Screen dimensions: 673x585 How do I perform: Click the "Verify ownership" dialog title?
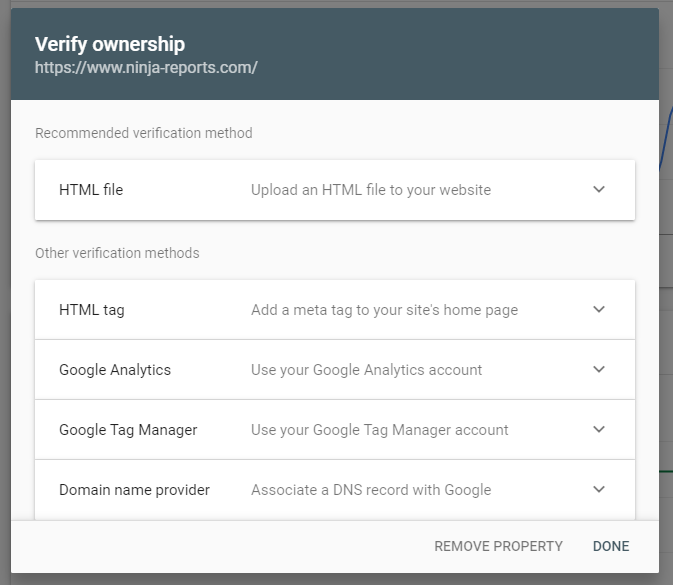[x=110, y=44]
